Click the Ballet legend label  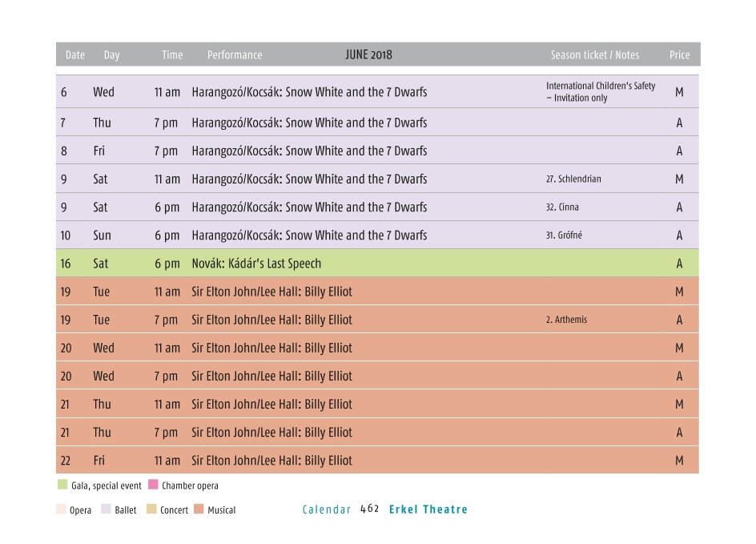tap(126, 510)
